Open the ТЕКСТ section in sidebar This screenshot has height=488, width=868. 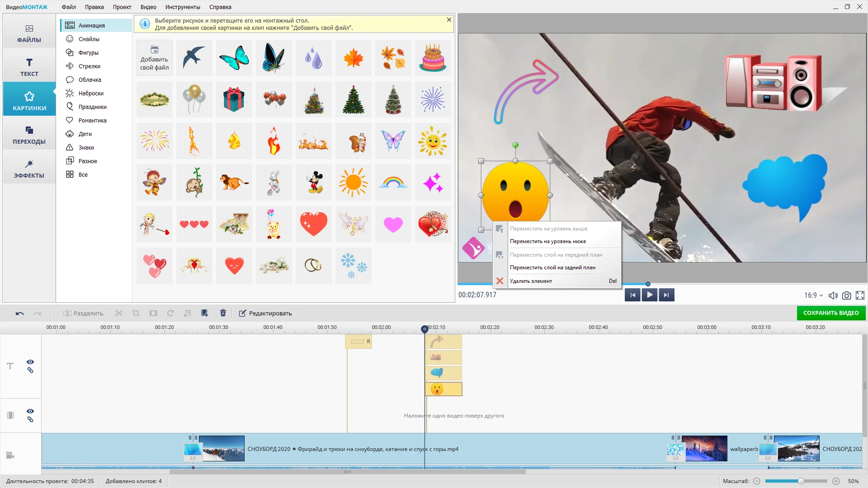tap(29, 67)
